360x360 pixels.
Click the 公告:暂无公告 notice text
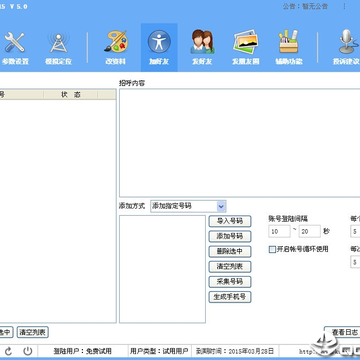[x=305, y=6]
